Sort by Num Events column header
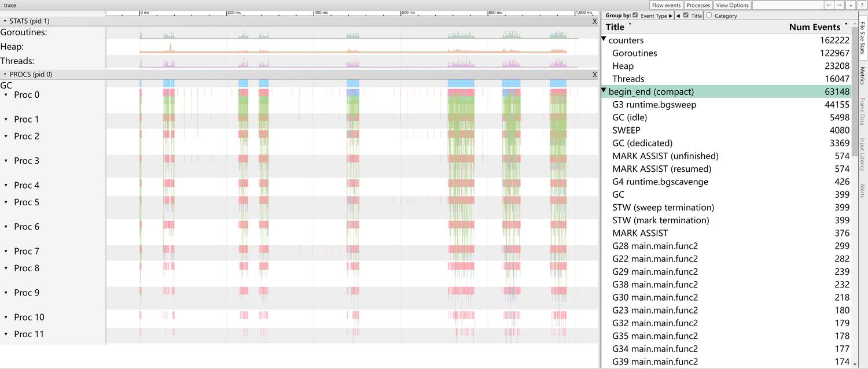 pyautogui.click(x=815, y=27)
